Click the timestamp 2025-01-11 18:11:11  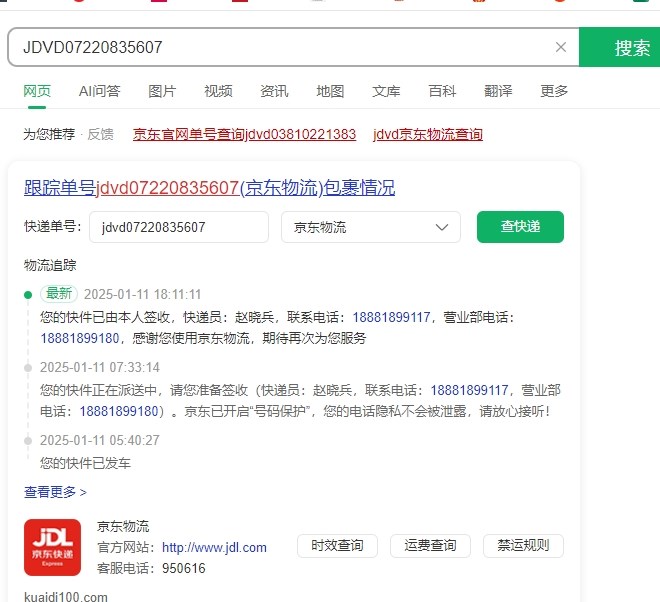pyautogui.click(x=142, y=294)
